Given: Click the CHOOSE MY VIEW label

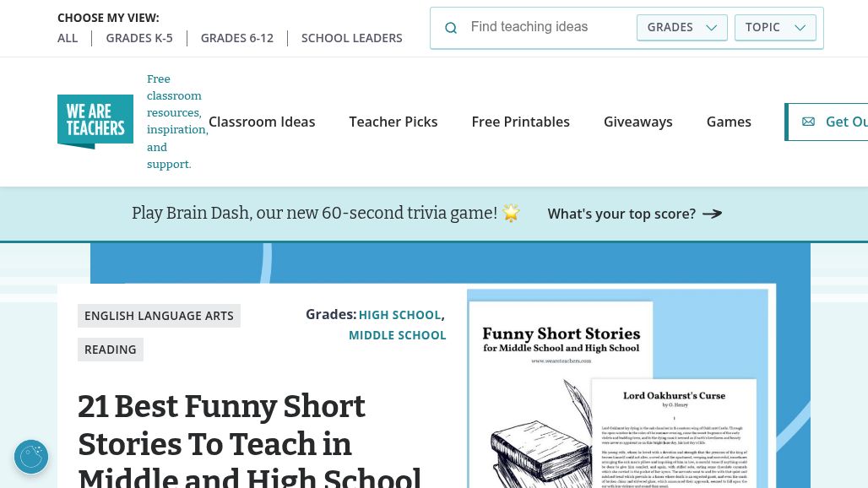Looking at the screenshot, I should 108,18.
